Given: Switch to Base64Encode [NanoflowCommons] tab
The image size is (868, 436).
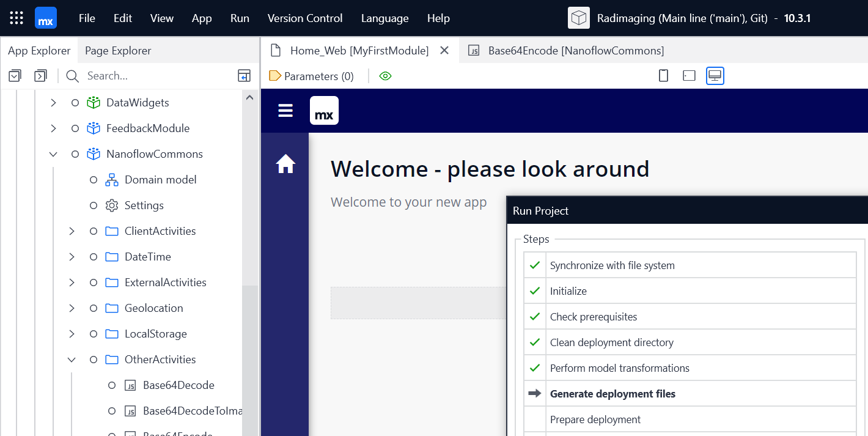Looking at the screenshot, I should (565, 51).
